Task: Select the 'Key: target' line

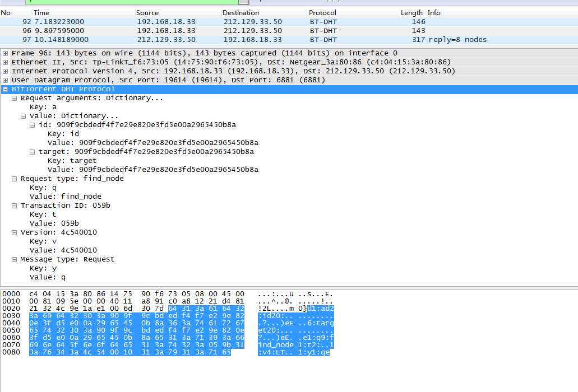Action: tap(72, 161)
